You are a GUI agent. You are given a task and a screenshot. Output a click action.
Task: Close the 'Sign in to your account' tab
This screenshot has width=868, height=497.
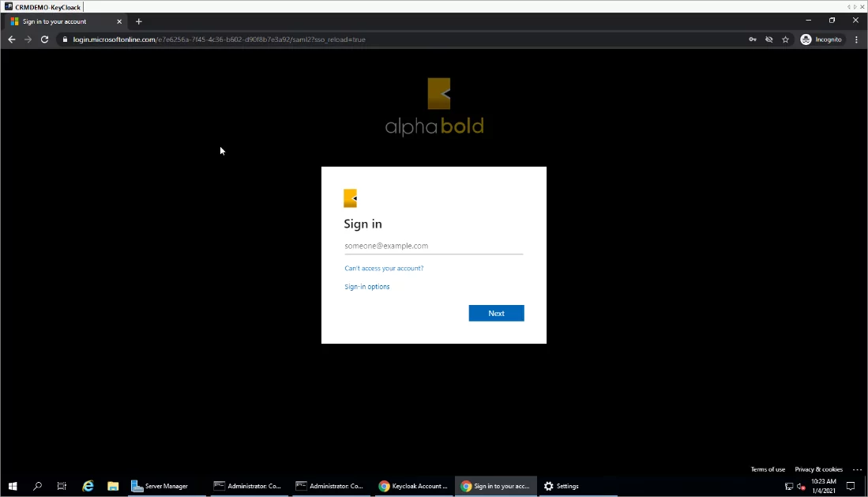[x=119, y=21]
